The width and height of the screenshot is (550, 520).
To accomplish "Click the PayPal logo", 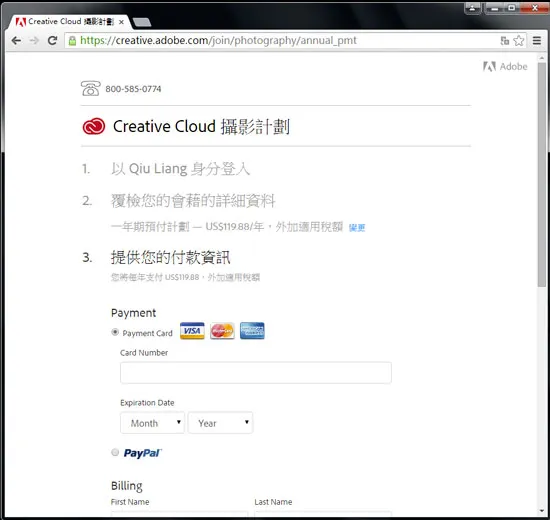I will click(x=142, y=453).
